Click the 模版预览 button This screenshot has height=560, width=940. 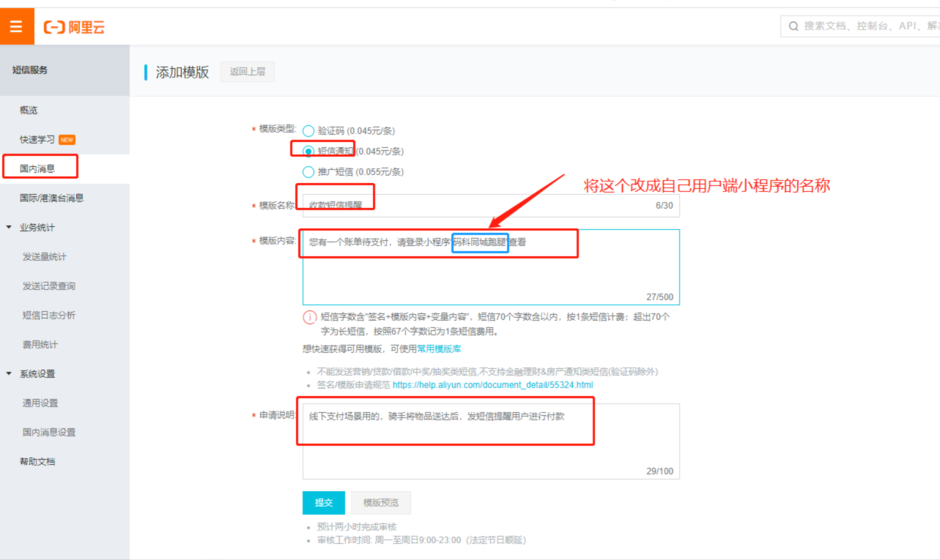(x=381, y=503)
